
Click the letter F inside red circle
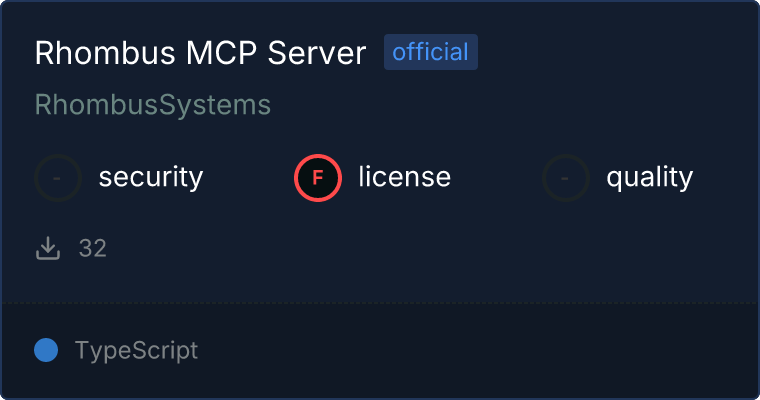click(x=318, y=178)
